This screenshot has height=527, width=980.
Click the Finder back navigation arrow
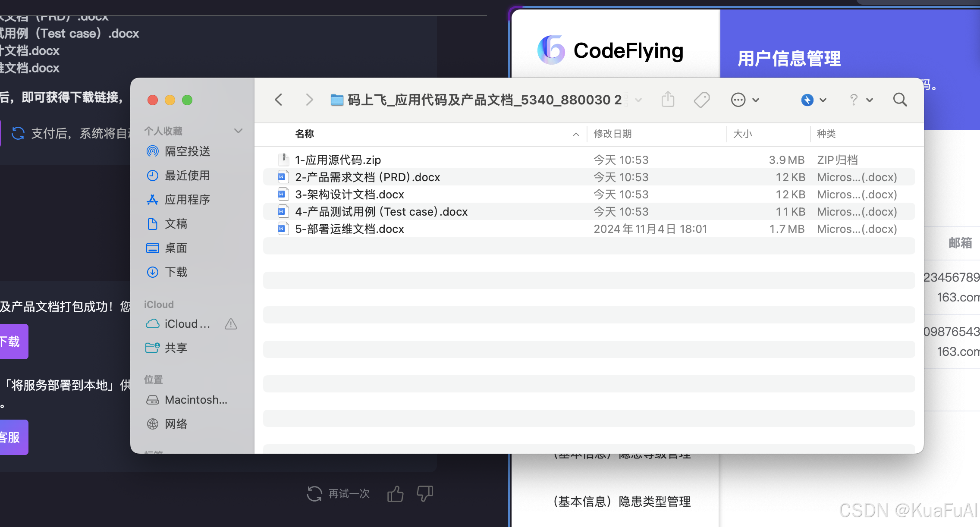[x=279, y=100]
